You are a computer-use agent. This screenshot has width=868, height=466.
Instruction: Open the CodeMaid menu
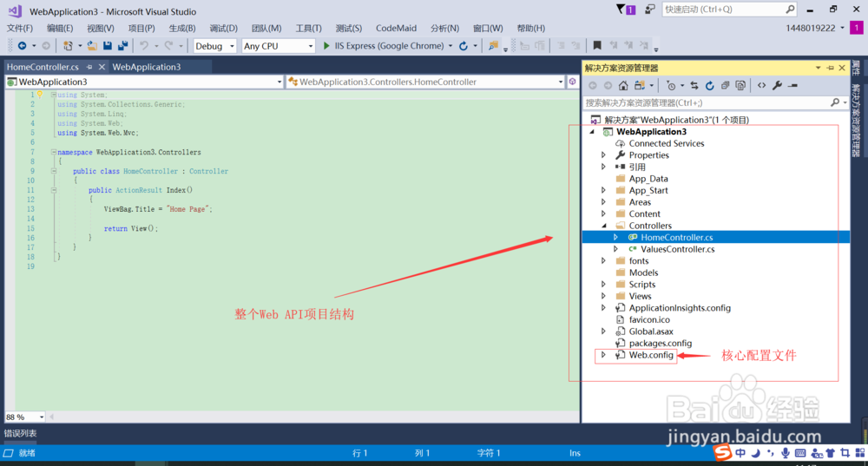click(397, 29)
